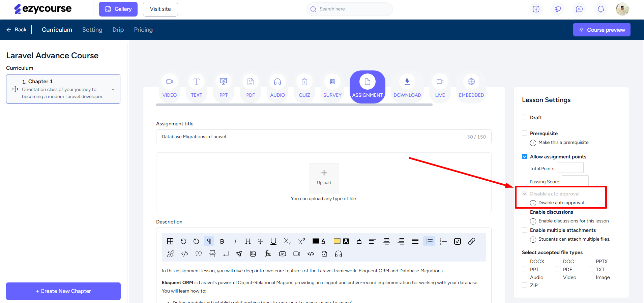Open the Drip tab
This screenshot has height=303, width=644.
pos(118,30)
